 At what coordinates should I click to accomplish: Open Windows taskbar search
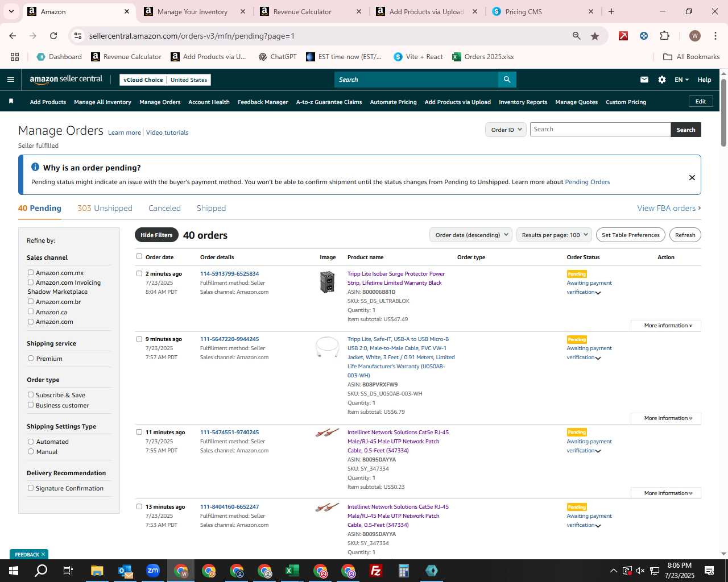tap(41, 571)
